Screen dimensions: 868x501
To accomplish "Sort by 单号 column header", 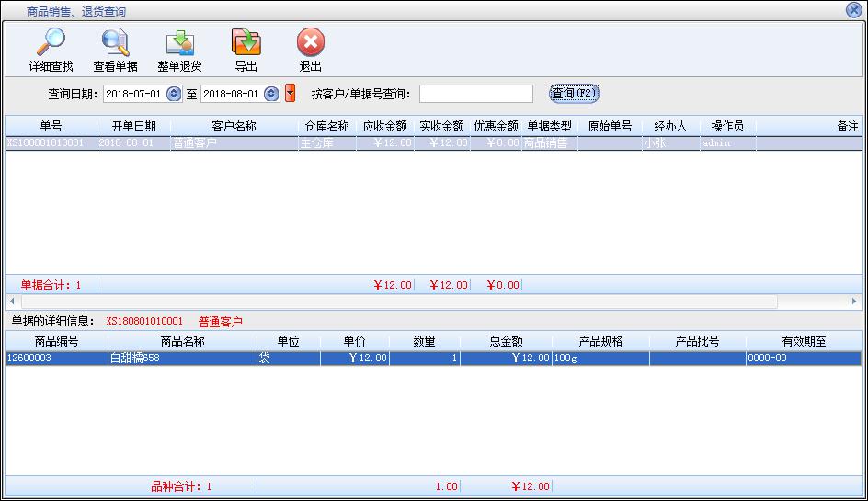I will click(51, 126).
